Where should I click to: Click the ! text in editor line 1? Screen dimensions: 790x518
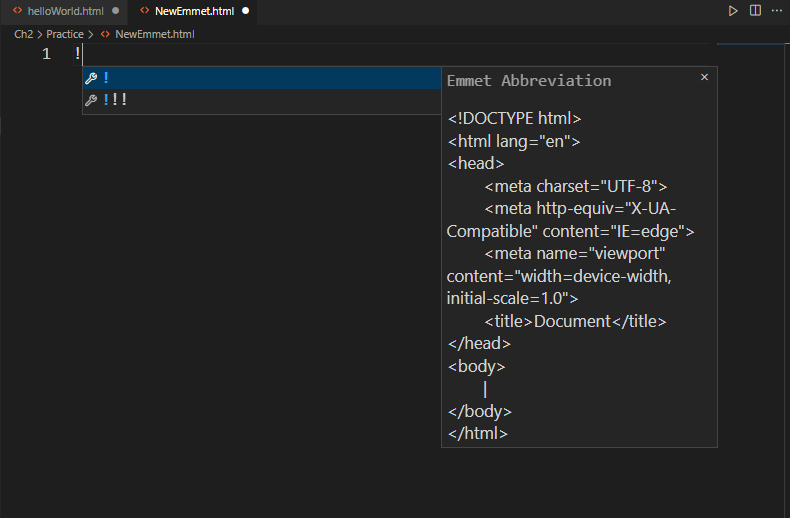[x=78, y=53]
